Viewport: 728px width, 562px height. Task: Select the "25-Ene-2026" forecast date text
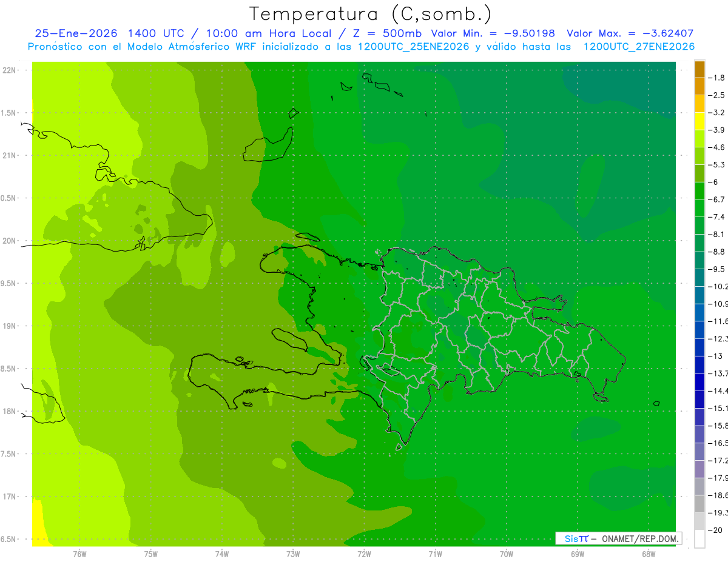tap(75, 33)
